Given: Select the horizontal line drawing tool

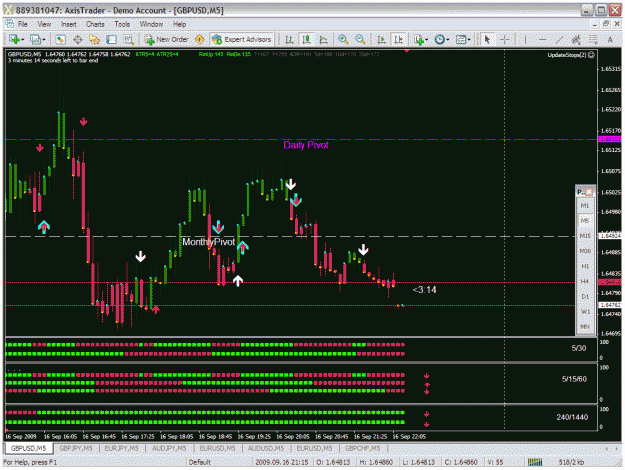Looking at the screenshot, I should tap(542, 39).
